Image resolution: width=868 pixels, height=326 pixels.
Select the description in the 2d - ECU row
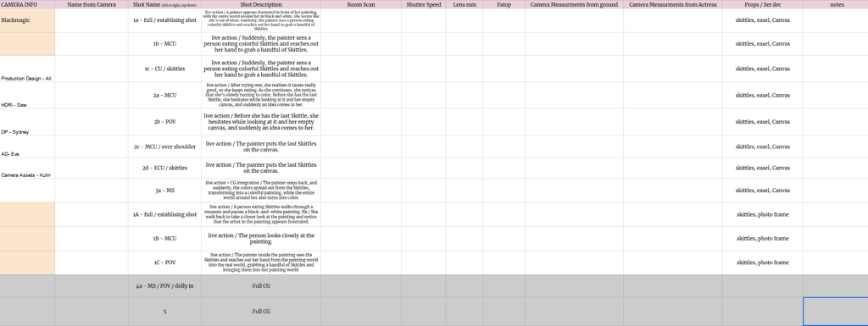click(x=261, y=168)
